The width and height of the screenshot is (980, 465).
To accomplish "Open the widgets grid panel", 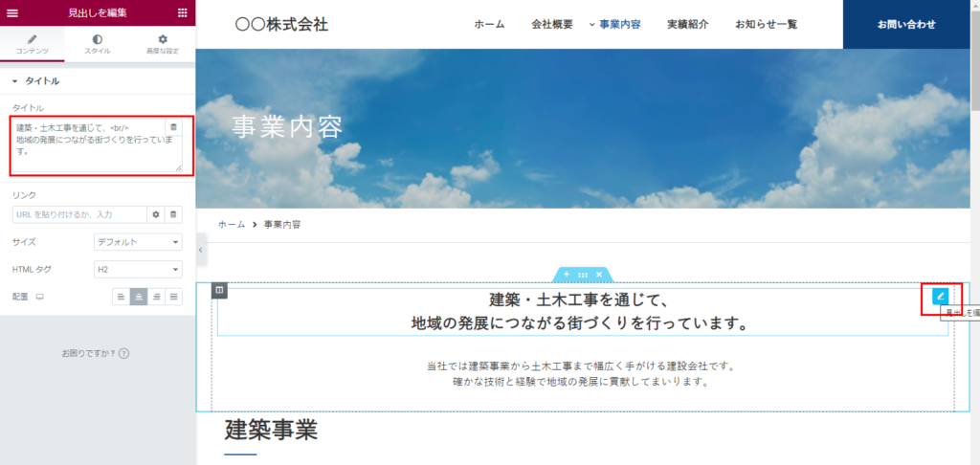I will coord(183,12).
